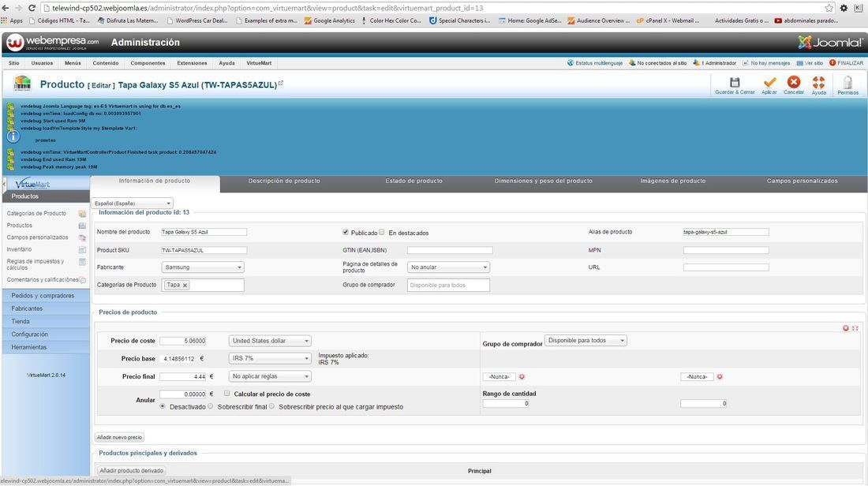Open product external link icon beside title
Image resolution: width=868 pixels, height=497 pixels.
pyautogui.click(x=281, y=83)
